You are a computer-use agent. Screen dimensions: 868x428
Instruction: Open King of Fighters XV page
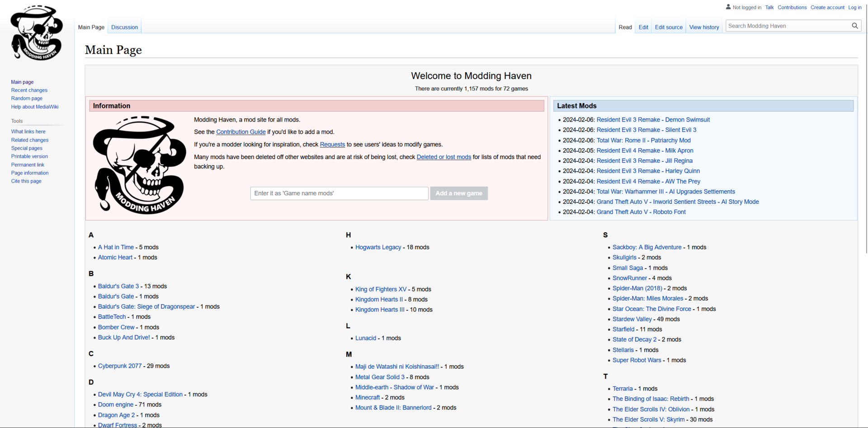(381, 289)
